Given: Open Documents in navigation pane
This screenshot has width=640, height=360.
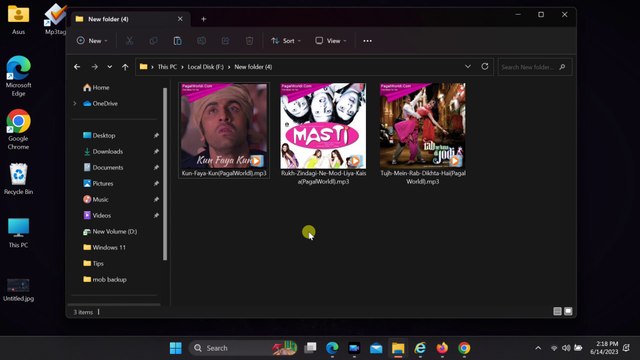Looking at the screenshot, I should coord(103,167).
